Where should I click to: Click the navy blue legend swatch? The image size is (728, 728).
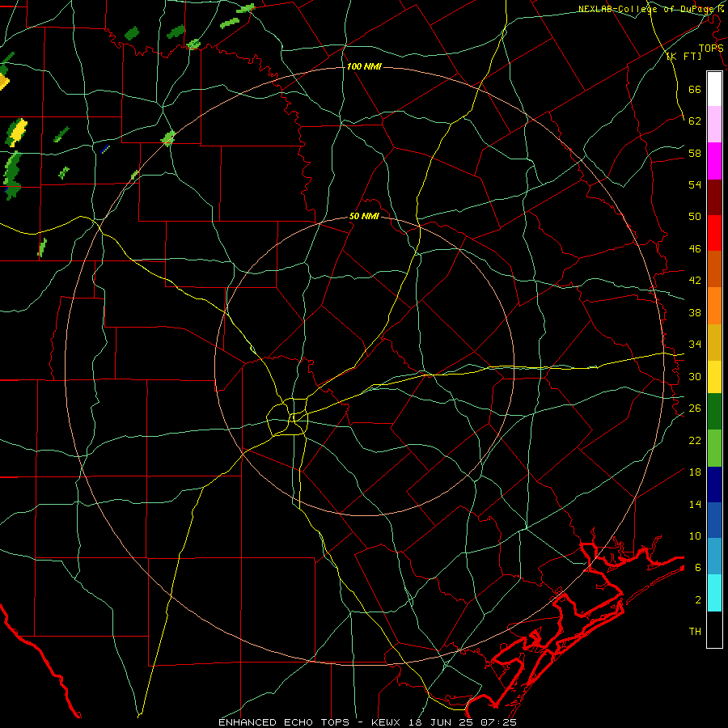(x=714, y=485)
